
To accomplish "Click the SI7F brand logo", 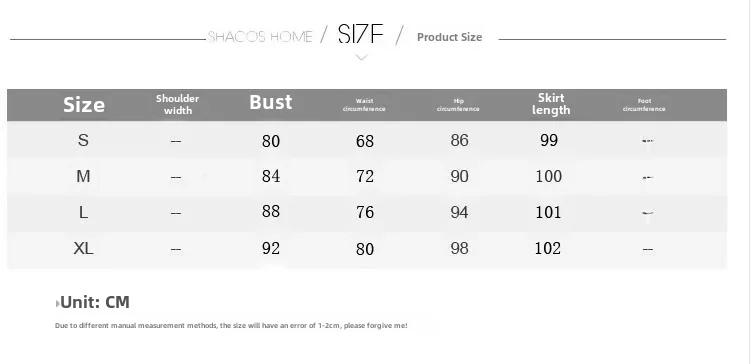I will (x=361, y=34).
